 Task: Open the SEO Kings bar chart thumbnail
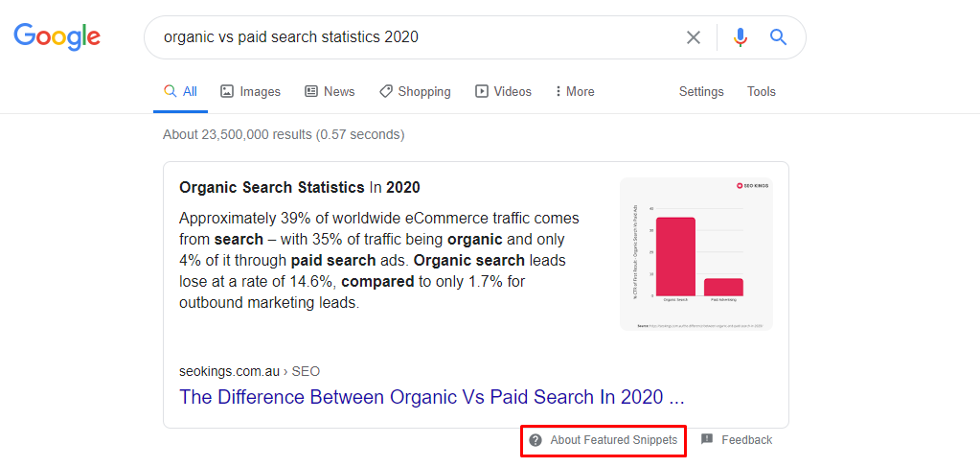pos(696,253)
